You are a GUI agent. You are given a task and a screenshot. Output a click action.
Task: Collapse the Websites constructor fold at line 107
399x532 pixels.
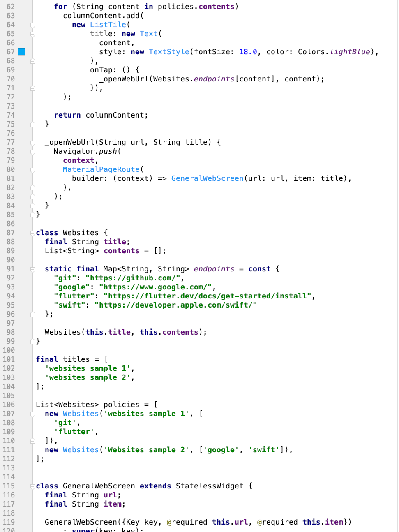click(33, 414)
